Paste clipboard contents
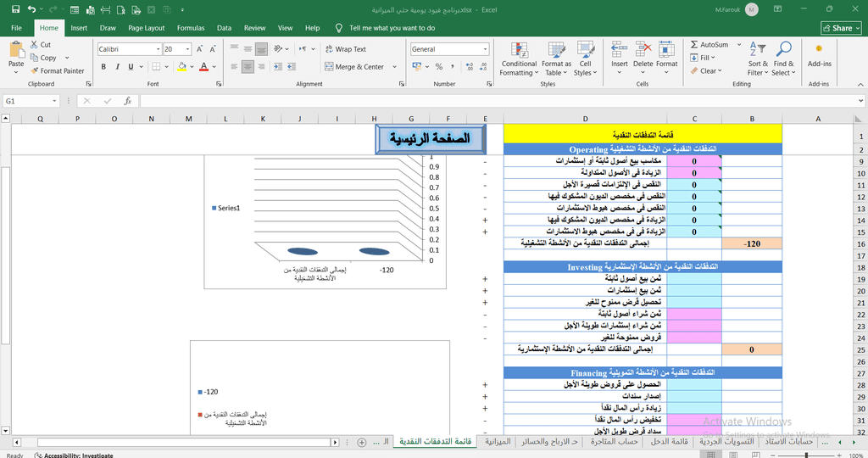The image size is (868, 458). [16, 57]
